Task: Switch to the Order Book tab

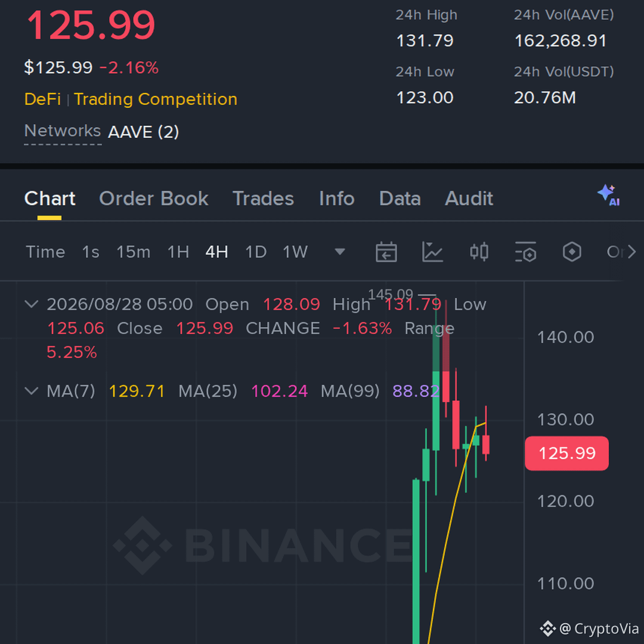Action: pos(154,199)
